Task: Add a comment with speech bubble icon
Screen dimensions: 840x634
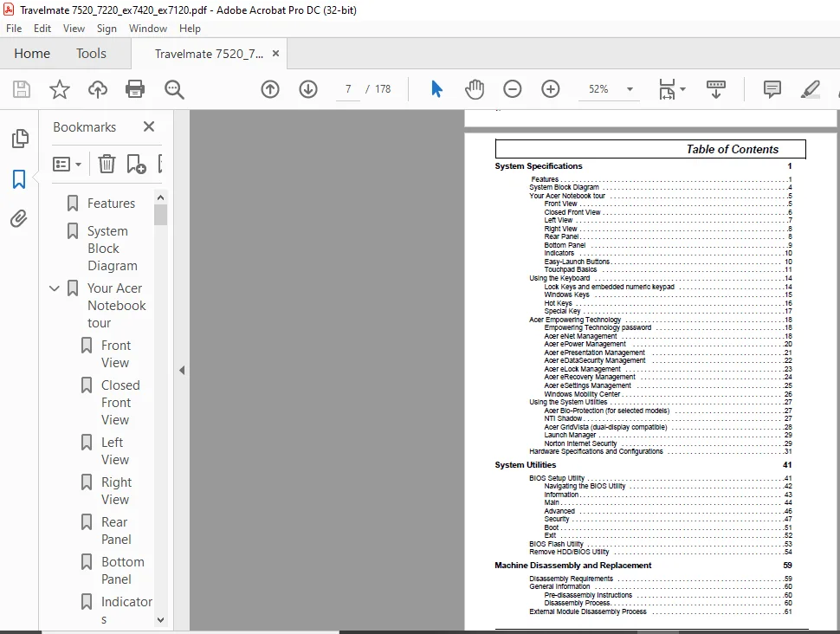Action: pyautogui.click(x=772, y=89)
